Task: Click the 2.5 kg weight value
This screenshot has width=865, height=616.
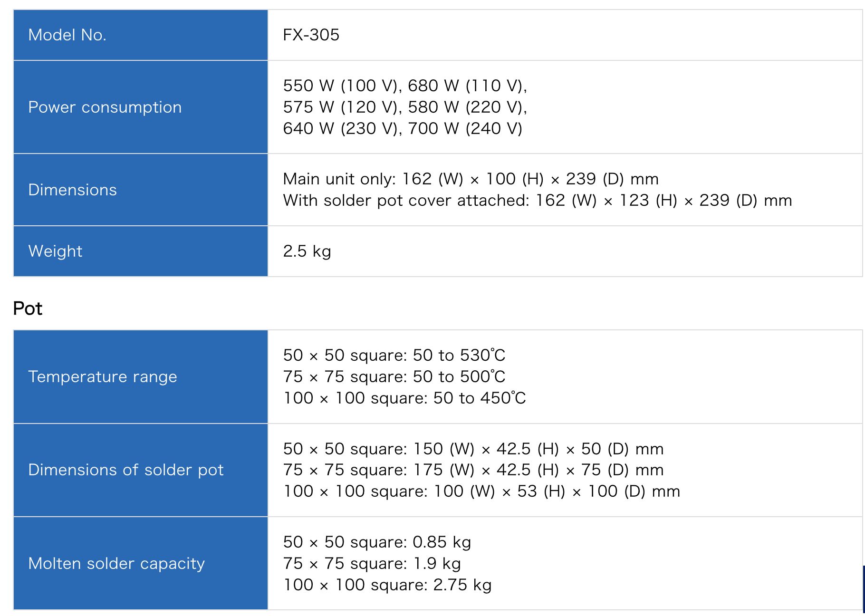Action: tap(307, 251)
